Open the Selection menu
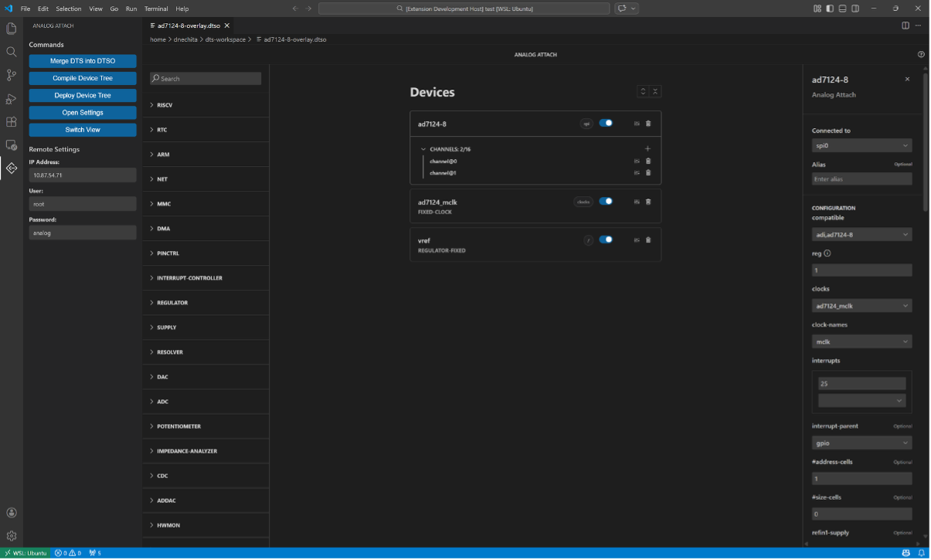The height and width of the screenshot is (560, 931). 69,8
